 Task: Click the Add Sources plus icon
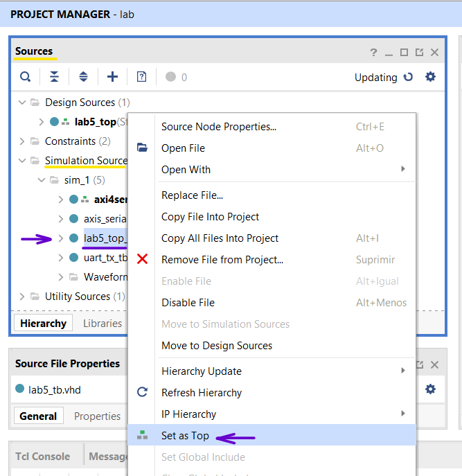pos(112,77)
